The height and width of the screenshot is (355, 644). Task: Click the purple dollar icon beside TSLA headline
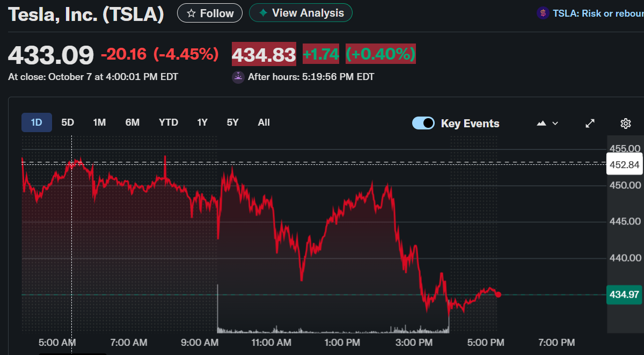pos(543,13)
